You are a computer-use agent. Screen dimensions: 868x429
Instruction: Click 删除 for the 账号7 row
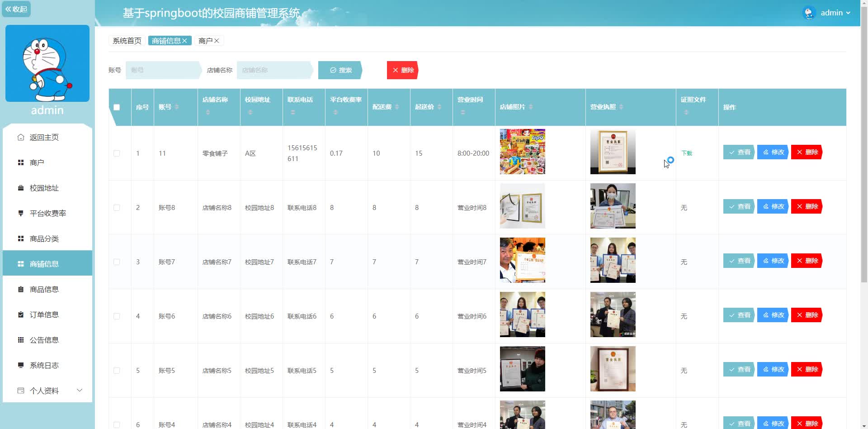click(807, 261)
